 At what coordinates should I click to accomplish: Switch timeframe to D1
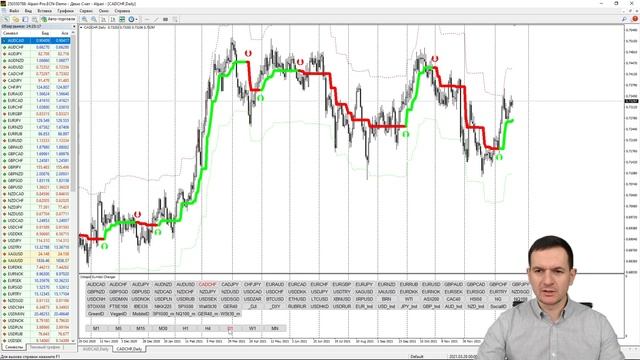[230, 328]
